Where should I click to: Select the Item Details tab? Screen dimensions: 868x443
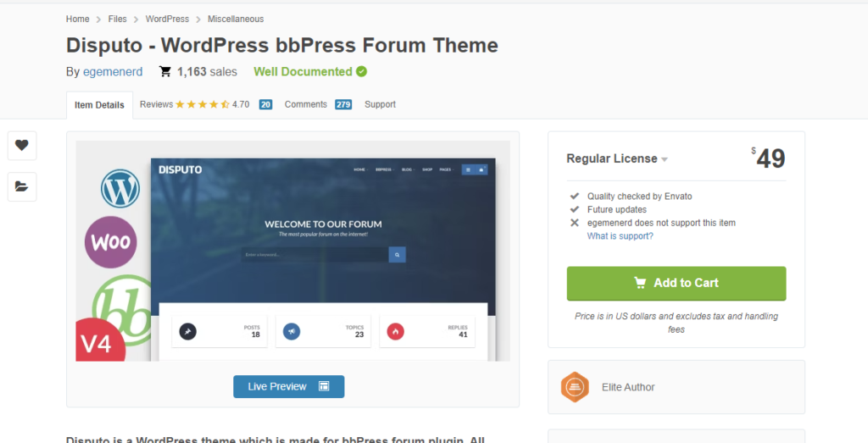click(x=99, y=105)
